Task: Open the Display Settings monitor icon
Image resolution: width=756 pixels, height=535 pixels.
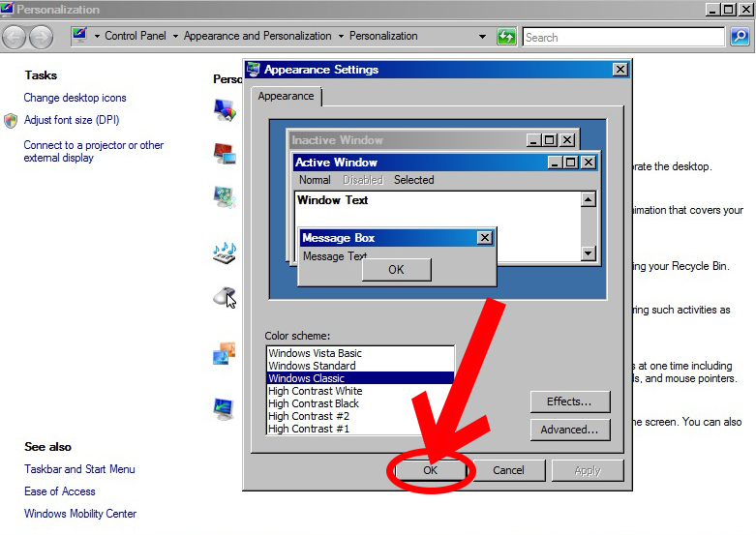Action: click(x=225, y=408)
